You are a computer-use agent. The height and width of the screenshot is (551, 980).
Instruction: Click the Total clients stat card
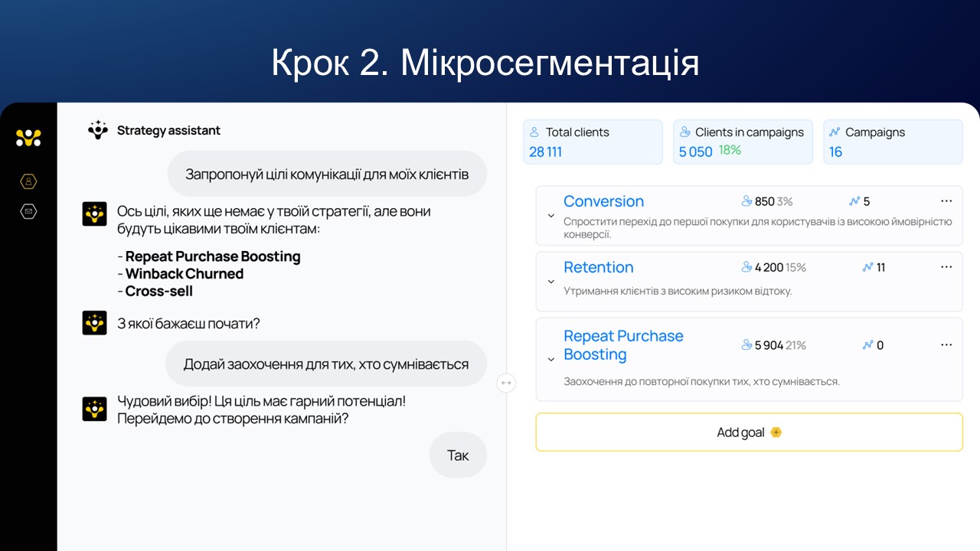tap(593, 142)
